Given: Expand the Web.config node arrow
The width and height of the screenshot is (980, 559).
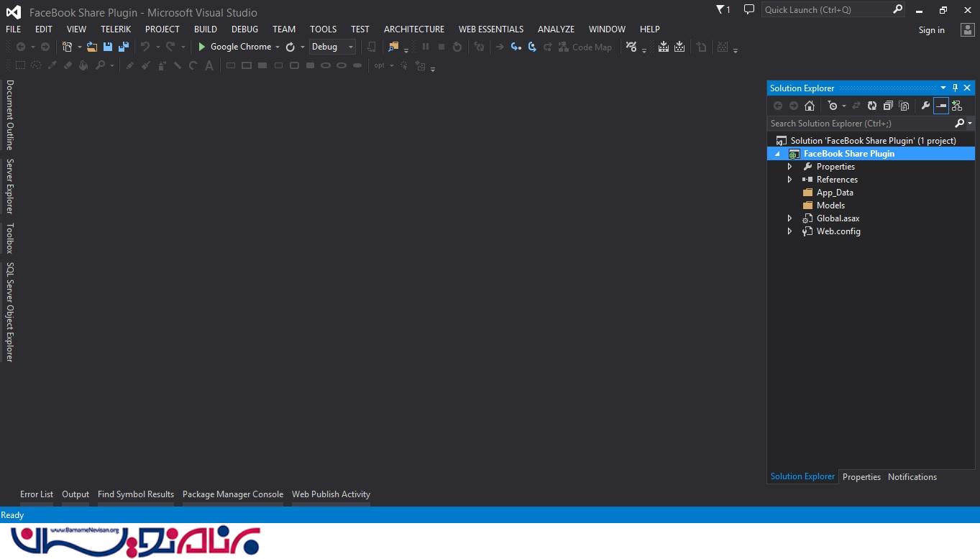Looking at the screenshot, I should click(x=789, y=231).
